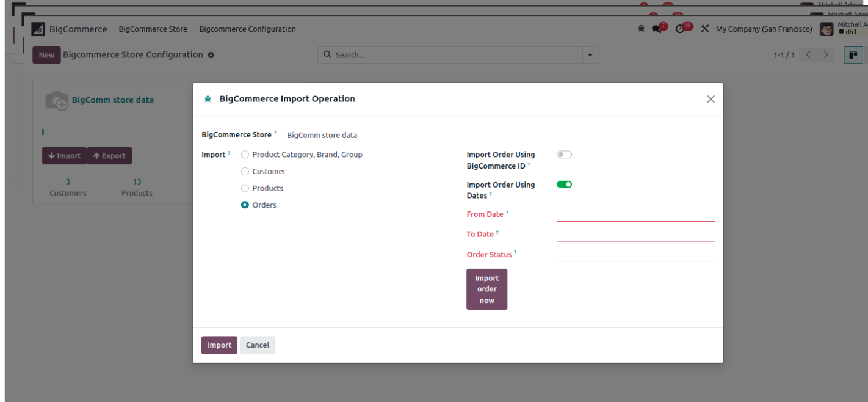Click the 13 Products stat on card
868x402 pixels.
[x=137, y=188]
